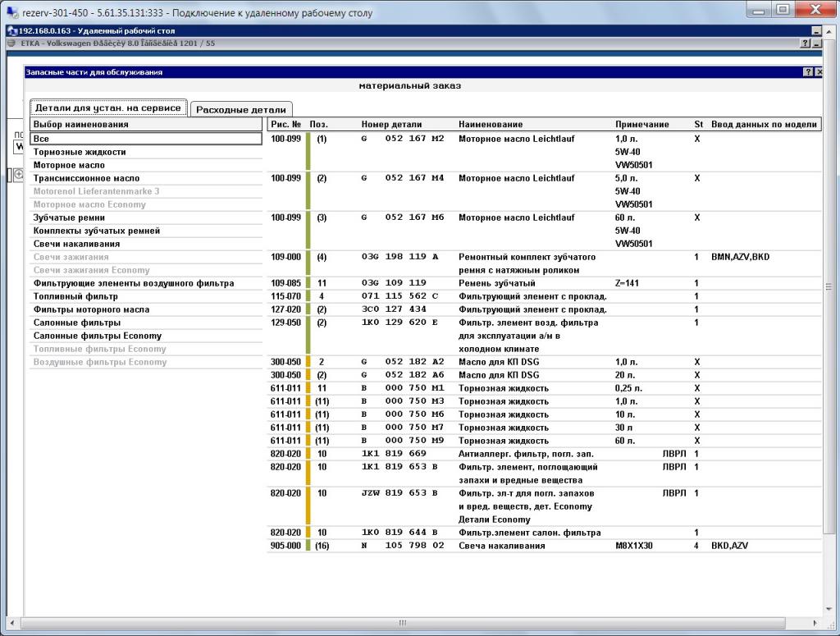
Task: Select 'Ремень зубчатый' row 03G 109 119
Action: click(544, 283)
